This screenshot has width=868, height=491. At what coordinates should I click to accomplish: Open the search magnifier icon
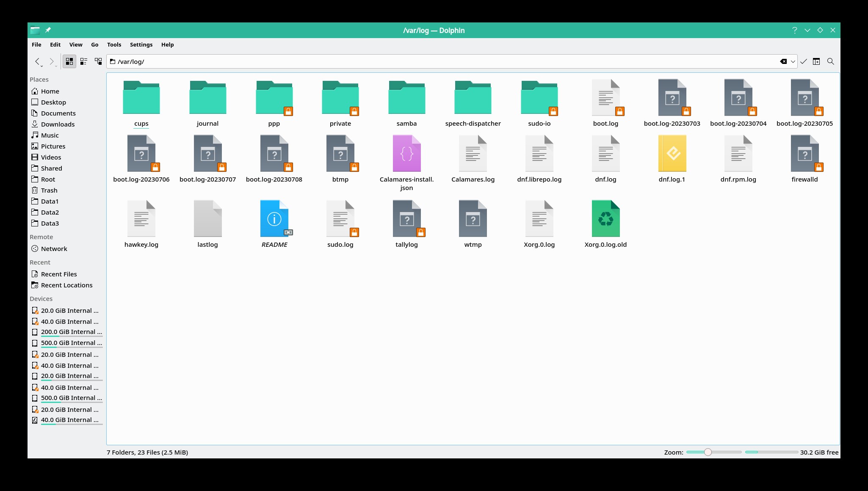(830, 61)
